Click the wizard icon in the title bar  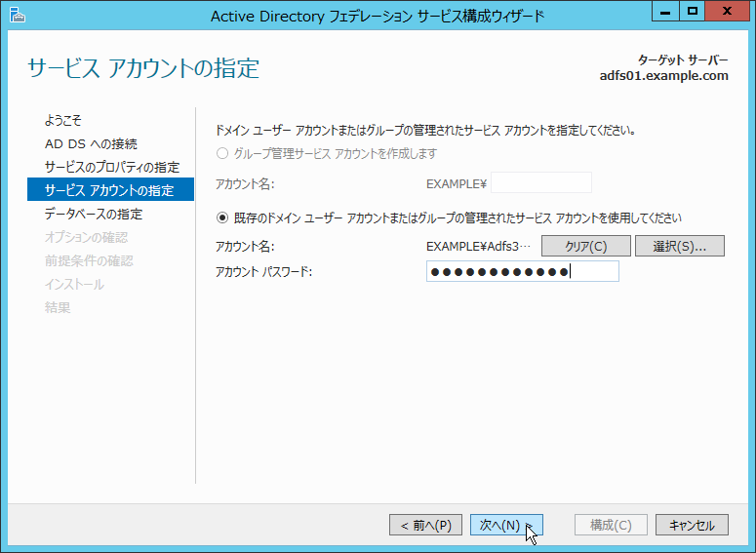18,16
